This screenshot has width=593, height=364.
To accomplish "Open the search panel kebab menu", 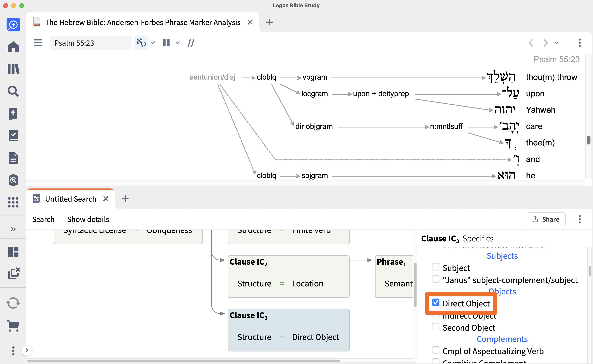I will [579, 219].
